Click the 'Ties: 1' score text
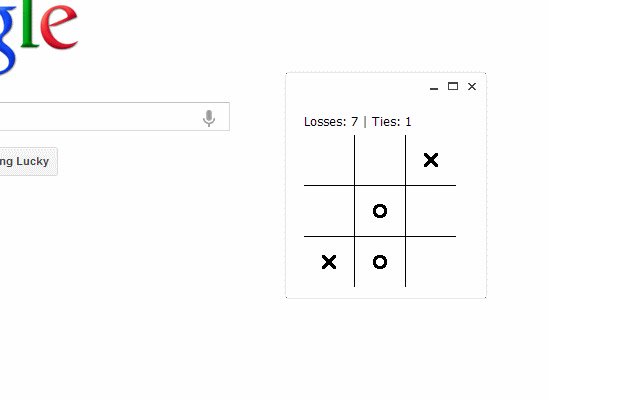The height and width of the screenshot is (400, 640). [x=391, y=122]
